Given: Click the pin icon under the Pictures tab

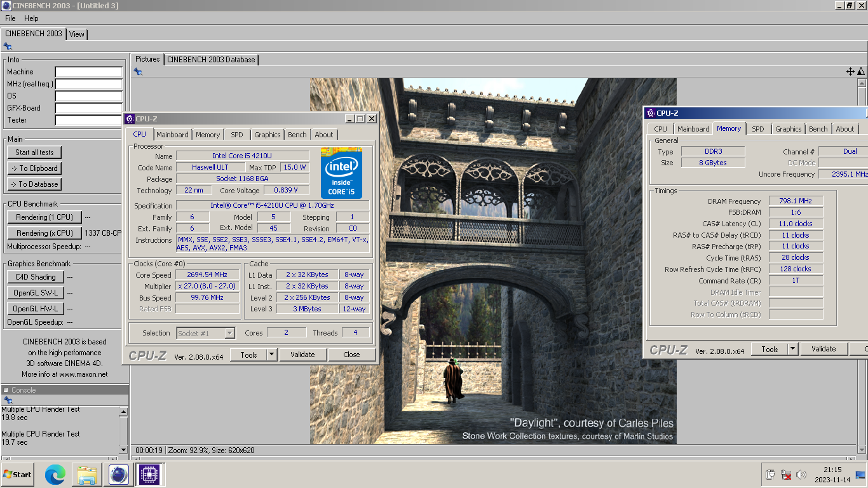Looking at the screenshot, I should [x=138, y=72].
